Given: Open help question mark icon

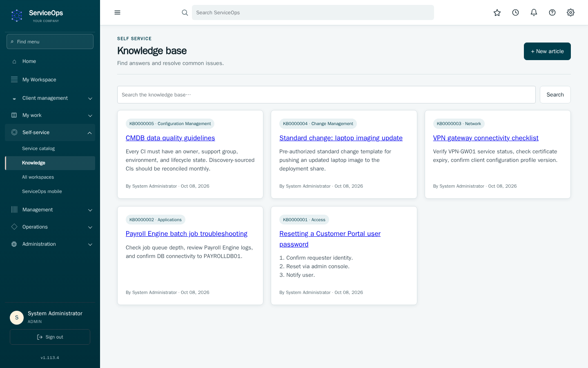Looking at the screenshot, I should (552, 13).
